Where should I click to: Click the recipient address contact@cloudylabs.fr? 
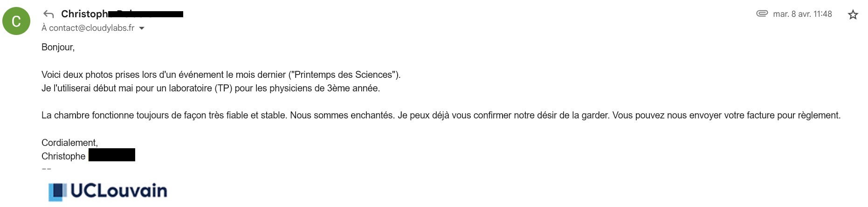tap(91, 28)
